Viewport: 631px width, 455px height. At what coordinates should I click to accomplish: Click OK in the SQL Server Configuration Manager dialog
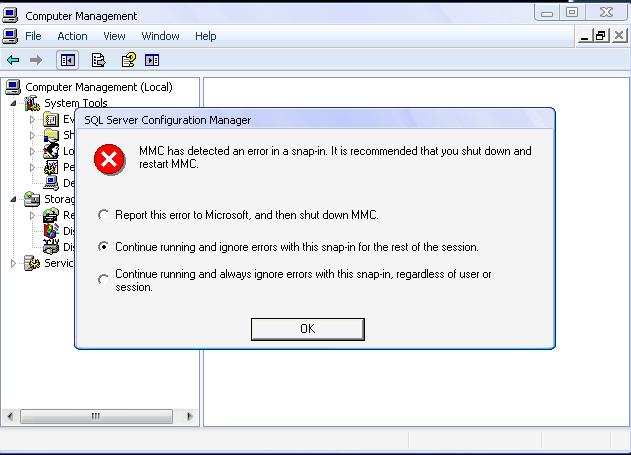[308, 329]
